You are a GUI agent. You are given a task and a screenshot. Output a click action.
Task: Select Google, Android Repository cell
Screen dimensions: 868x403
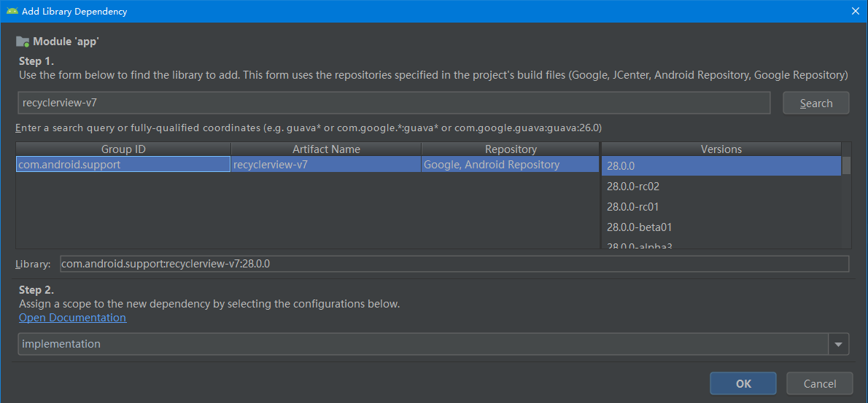(x=511, y=165)
